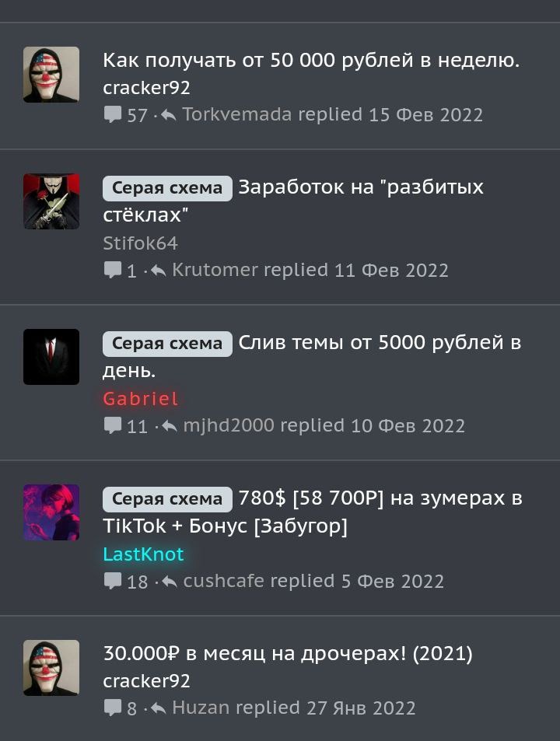Screen dimensions: 560x741
Task: Click the reply arrow icon before Torkvemada
Action: point(169,114)
